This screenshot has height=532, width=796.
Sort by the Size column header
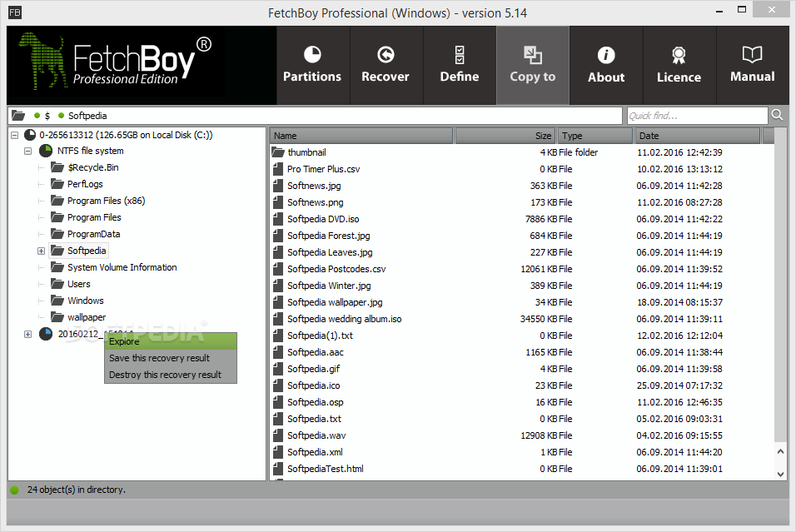(505, 136)
